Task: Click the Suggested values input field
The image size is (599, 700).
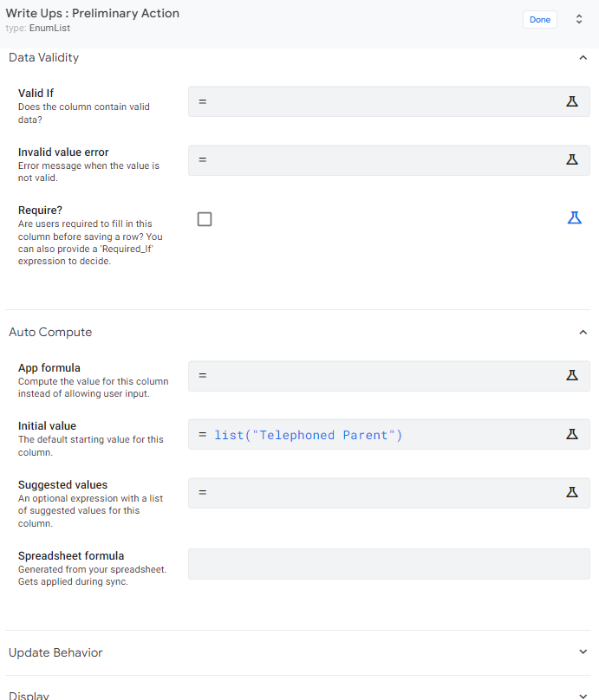Action: click(x=388, y=493)
